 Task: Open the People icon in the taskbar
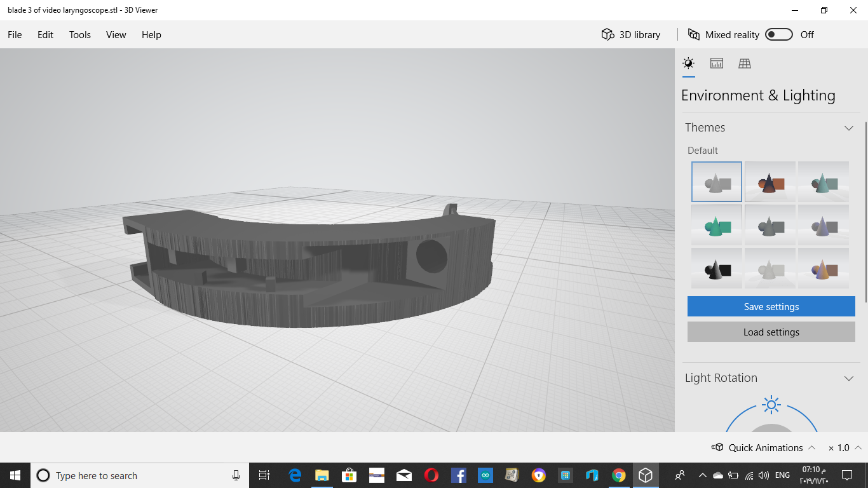pyautogui.click(x=680, y=475)
